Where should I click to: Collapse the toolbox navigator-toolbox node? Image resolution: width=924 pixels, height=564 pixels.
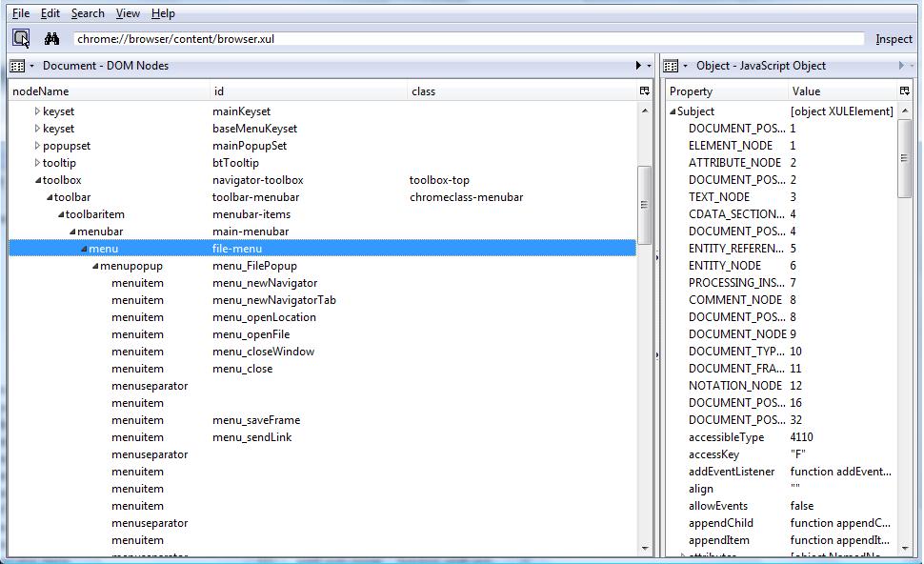[x=38, y=180]
